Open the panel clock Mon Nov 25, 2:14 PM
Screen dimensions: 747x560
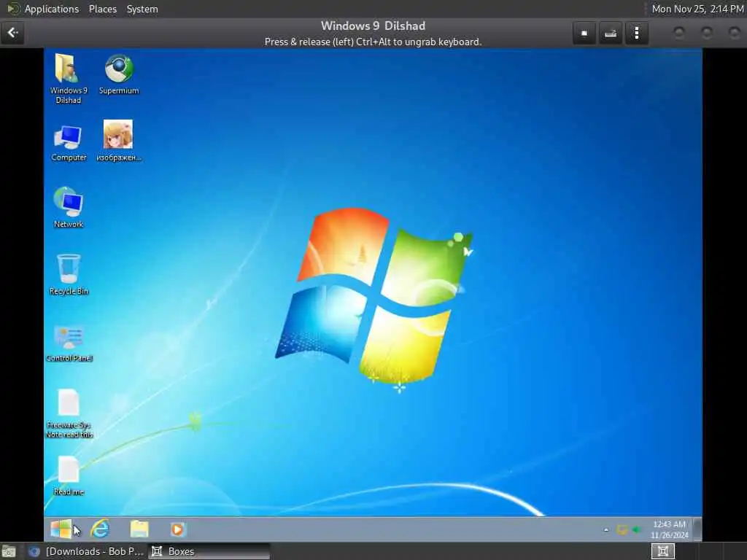click(697, 9)
